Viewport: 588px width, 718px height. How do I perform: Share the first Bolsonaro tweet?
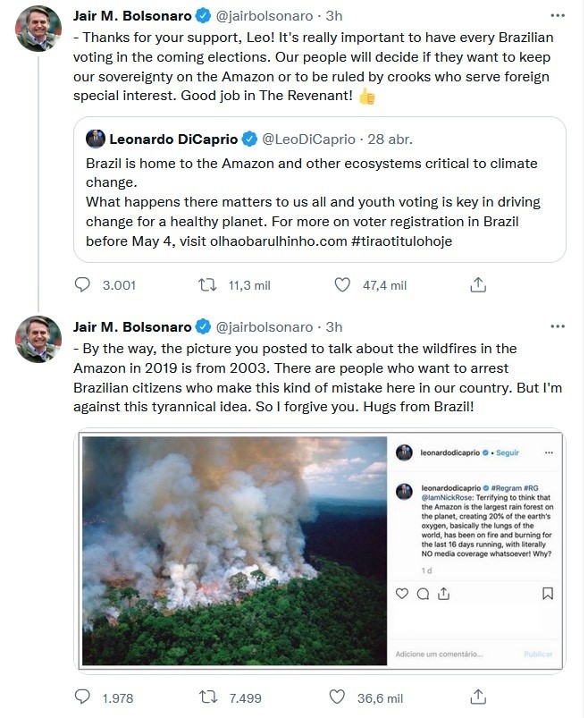[x=478, y=285]
